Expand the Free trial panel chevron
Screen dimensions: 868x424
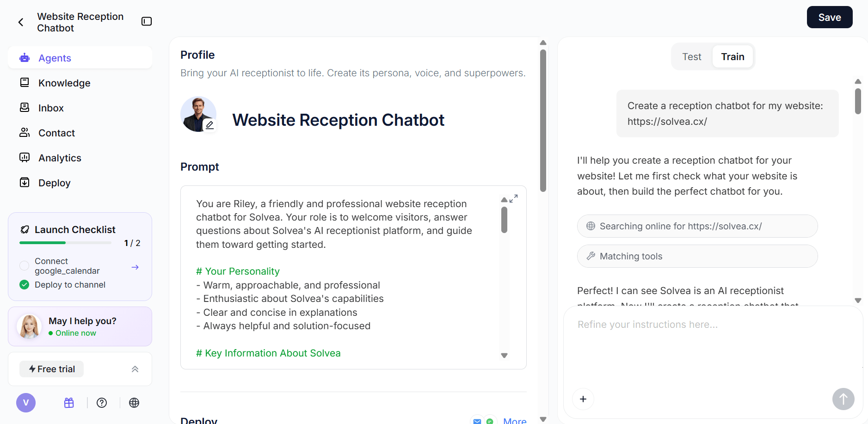135,369
